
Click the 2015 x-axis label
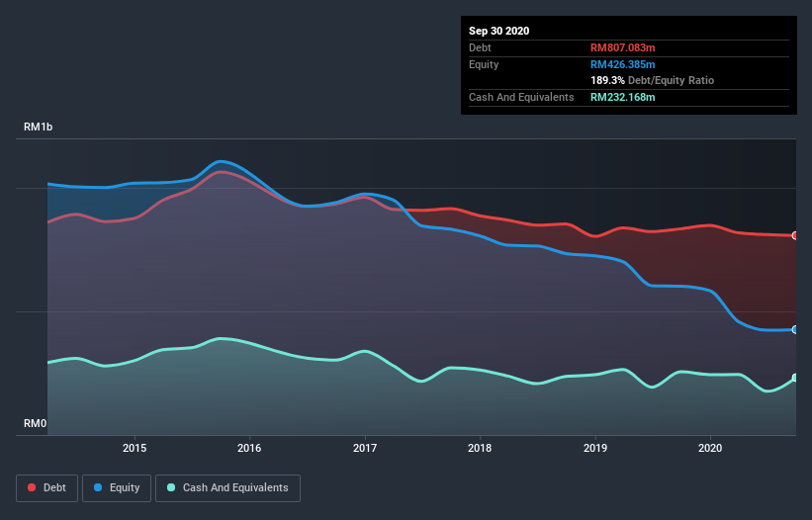(135, 448)
